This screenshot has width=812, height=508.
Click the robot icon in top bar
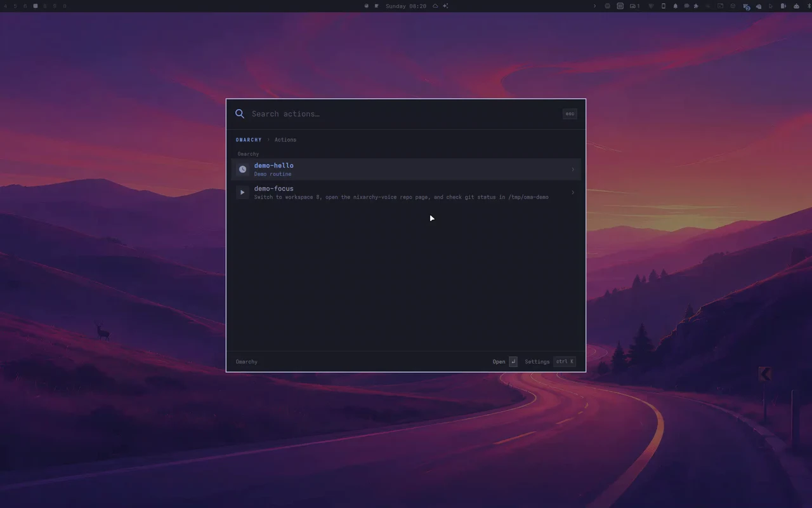tap(796, 6)
